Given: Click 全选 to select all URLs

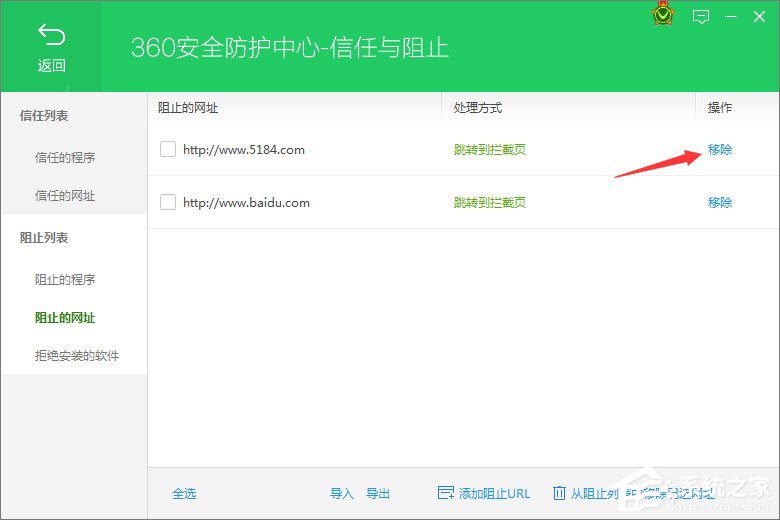Looking at the screenshot, I should [184, 493].
